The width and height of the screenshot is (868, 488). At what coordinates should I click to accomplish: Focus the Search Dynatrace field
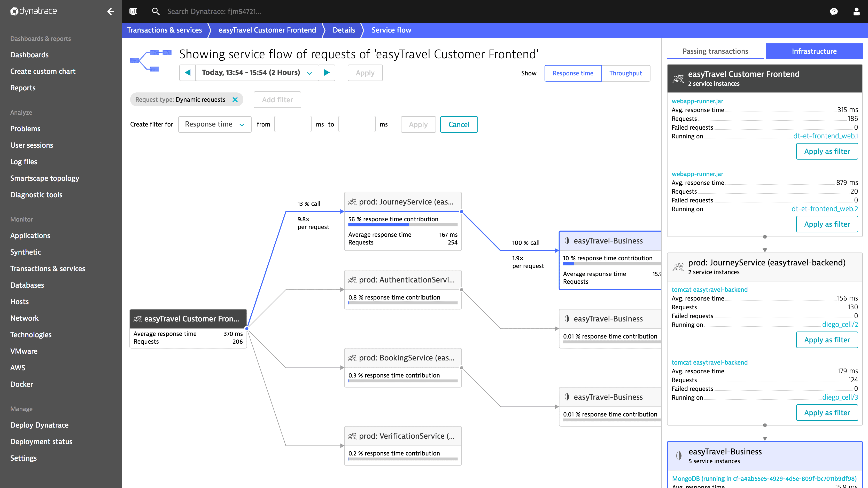coord(214,11)
